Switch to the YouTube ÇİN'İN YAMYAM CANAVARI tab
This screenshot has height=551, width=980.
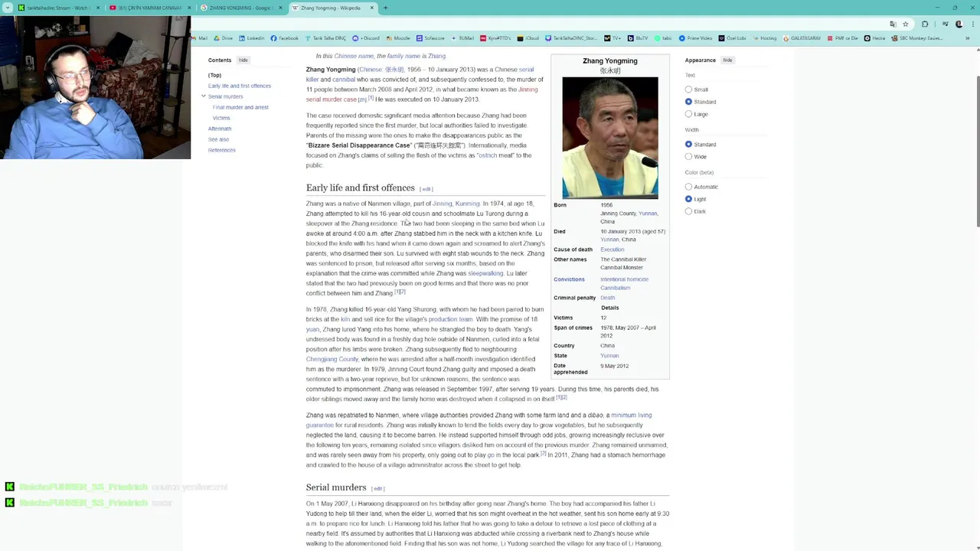[149, 8]
